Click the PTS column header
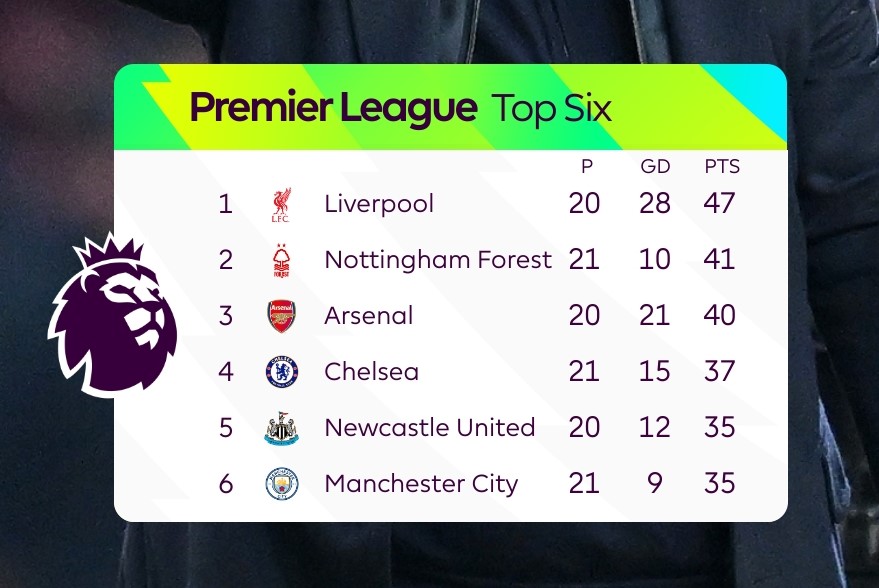The height and width of the screenshot is (588, 879). 722,166
